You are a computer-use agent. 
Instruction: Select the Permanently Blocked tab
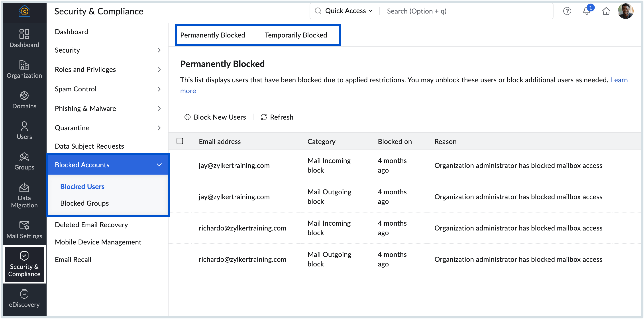tap(212, 35)
